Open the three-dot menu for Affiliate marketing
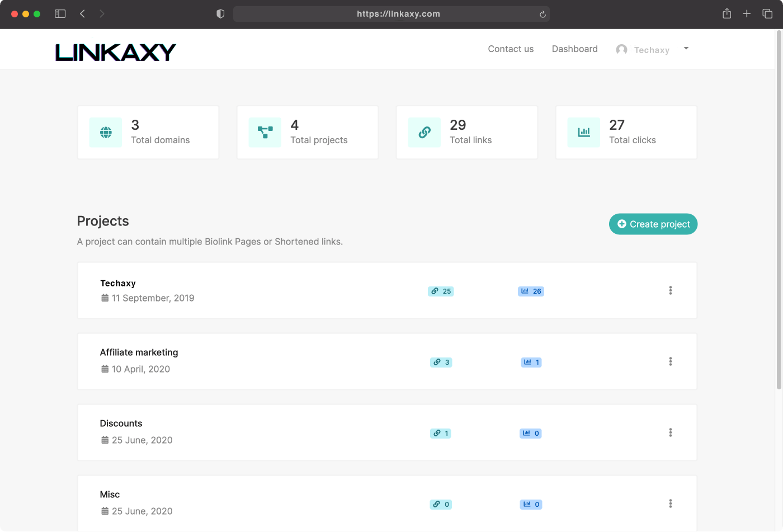Image resolution: width=783 pixels, height=532 pixels. [670, 361]
